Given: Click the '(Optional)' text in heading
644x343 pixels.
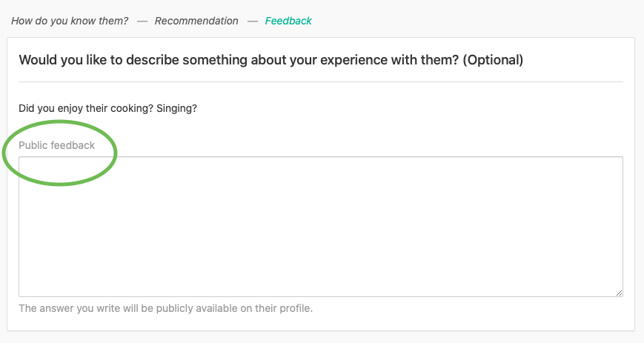Looking at the screenshot, I should click(x=493, y=60).
